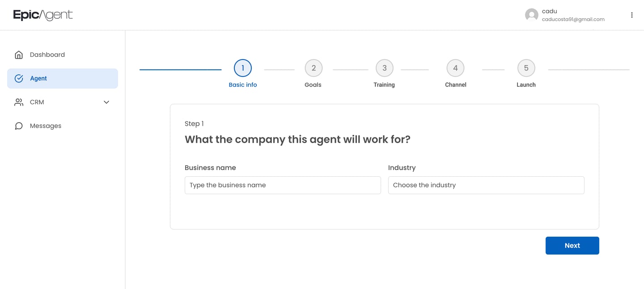Click the EpicAgent logo
The height and width of the screenshot is (289, 644).
tap(43, 15)
